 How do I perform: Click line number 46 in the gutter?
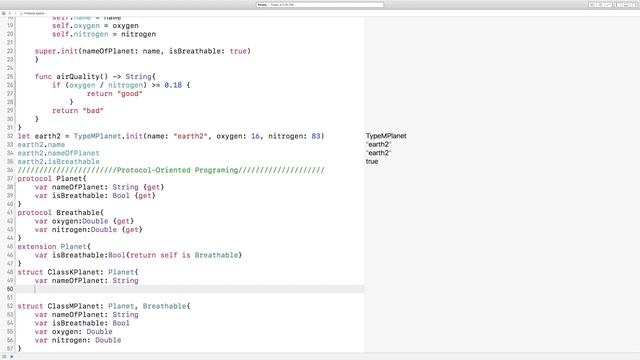click(10, 255)
